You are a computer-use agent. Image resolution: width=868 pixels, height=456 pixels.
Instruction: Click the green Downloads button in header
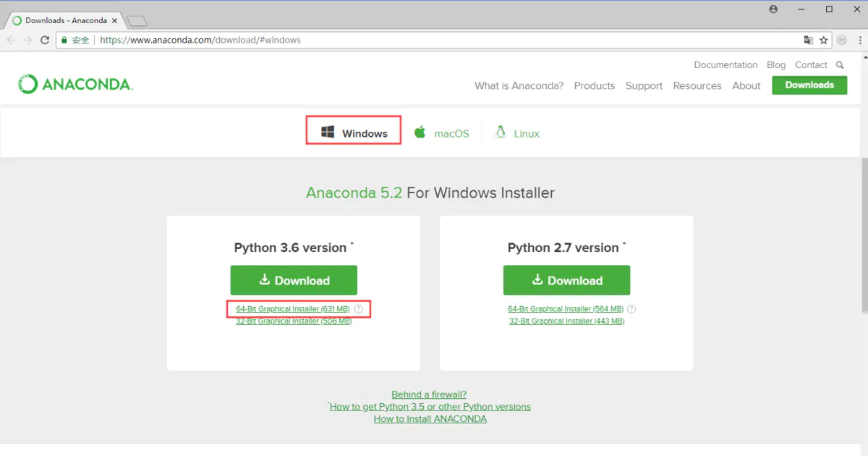pos(809,85)
